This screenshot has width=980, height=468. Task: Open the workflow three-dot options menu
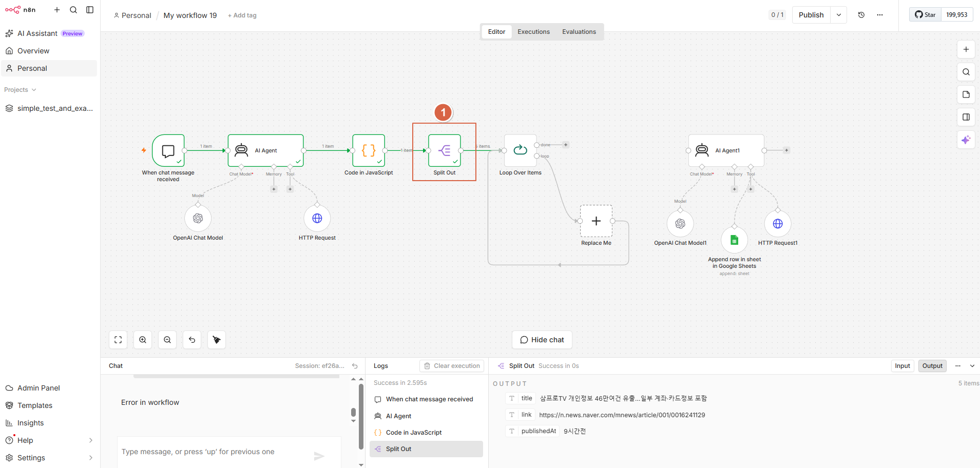(880, 15)
